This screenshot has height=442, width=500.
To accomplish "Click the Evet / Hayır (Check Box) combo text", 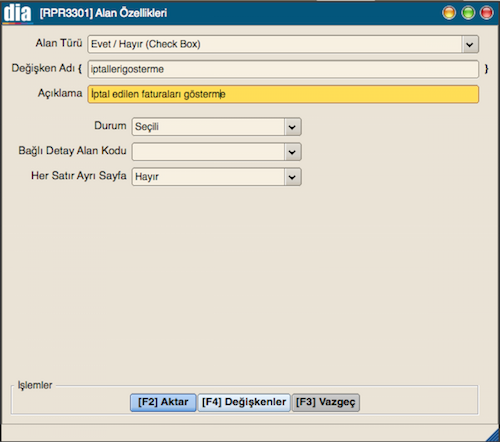I will [x=146, y=44].
